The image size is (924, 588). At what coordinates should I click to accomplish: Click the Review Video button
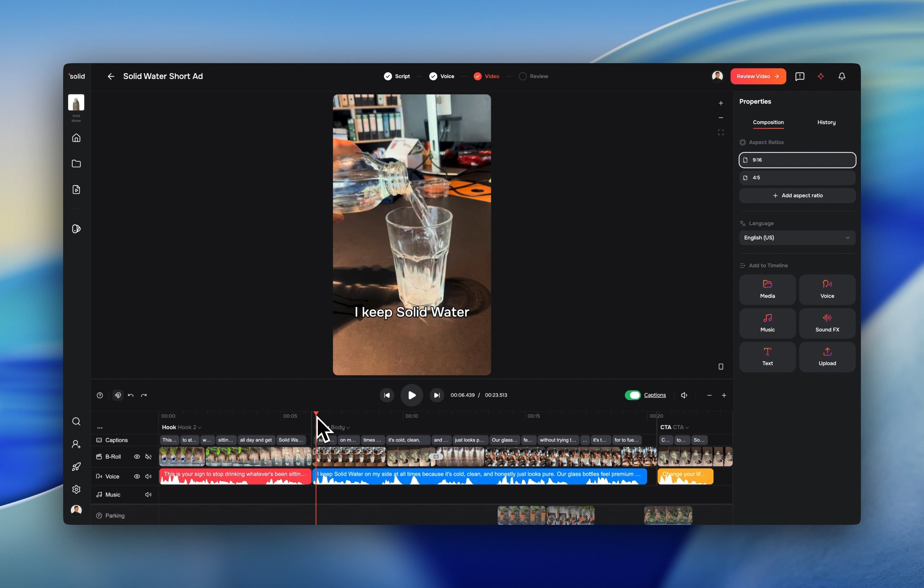click(x=758, y=76)
